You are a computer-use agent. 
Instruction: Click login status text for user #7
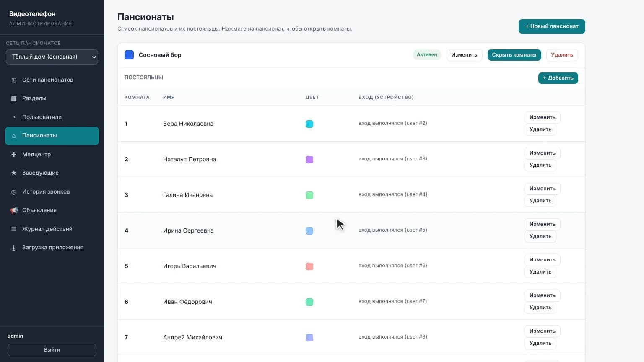point(392,301)
